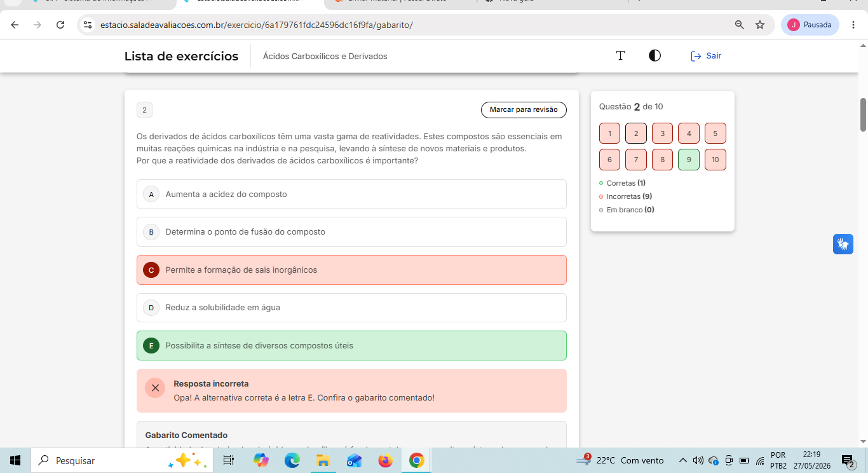The image size is (868, 473).
Task: Reload the page with browser refresh icon
Action: pos(60,25)
